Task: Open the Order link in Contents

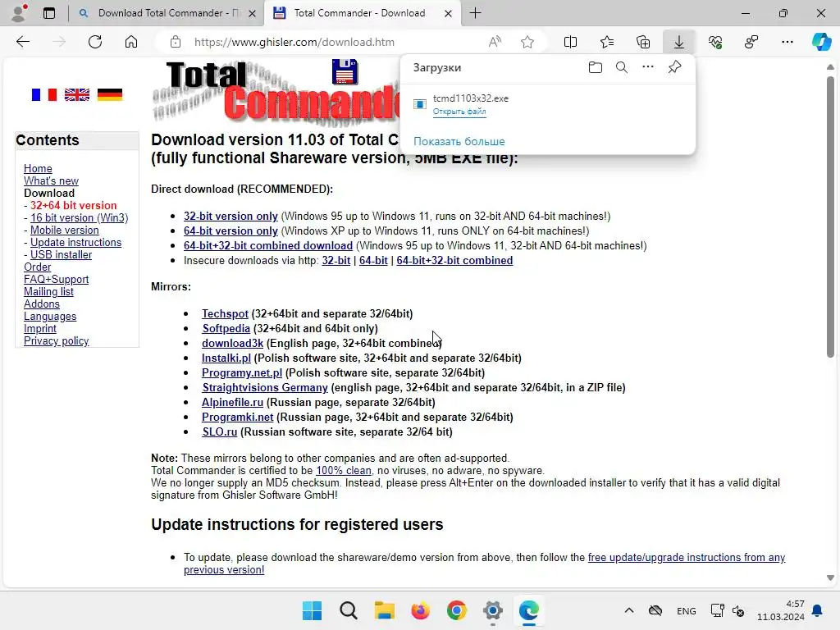Action: point(38,267)
